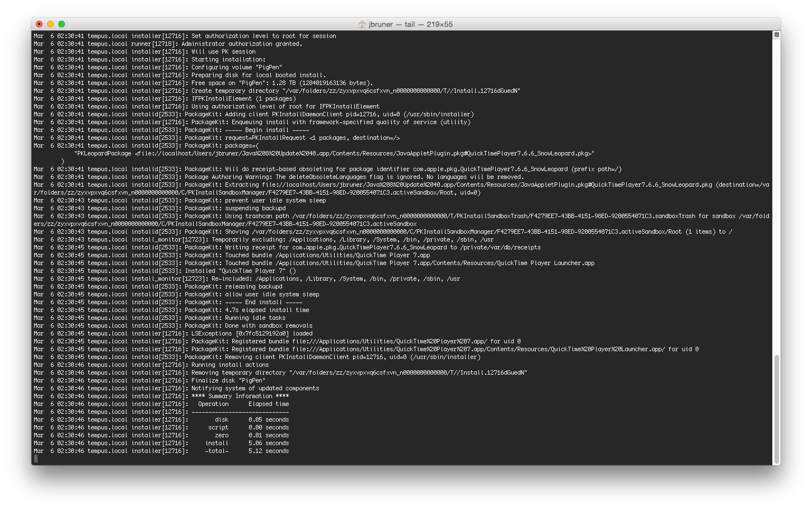Click 'Package Authoring Warning' log line
The image size is (812, 510).
point(279,177)
